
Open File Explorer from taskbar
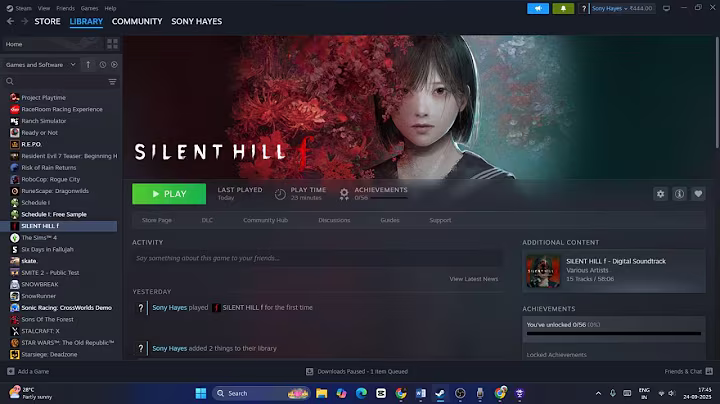[x=321, y=393]
